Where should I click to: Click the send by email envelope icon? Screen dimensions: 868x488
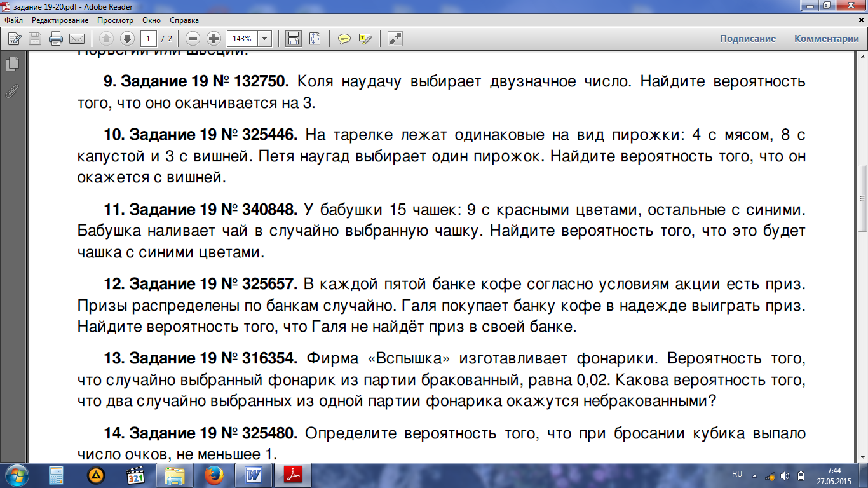[77, 38]
